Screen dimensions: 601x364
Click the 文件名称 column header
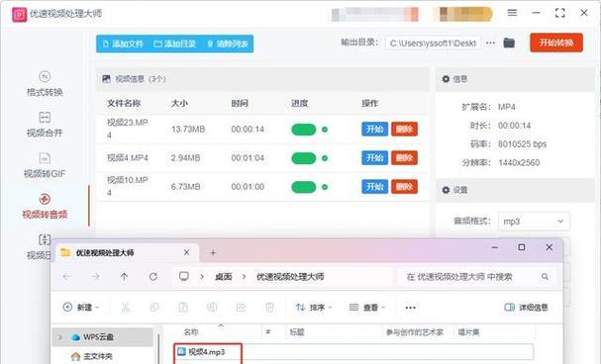(x=124, y=103)
